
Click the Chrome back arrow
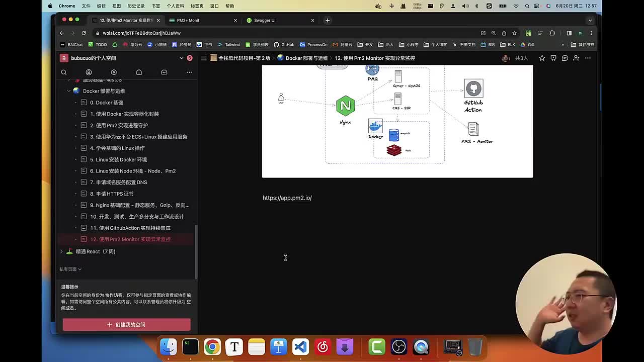[x=62, y=33]
